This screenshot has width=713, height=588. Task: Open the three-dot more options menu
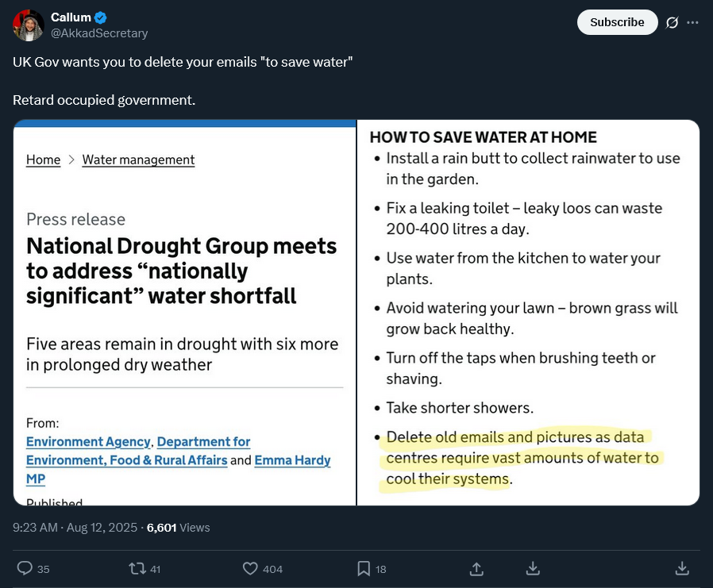coord(692,22)
